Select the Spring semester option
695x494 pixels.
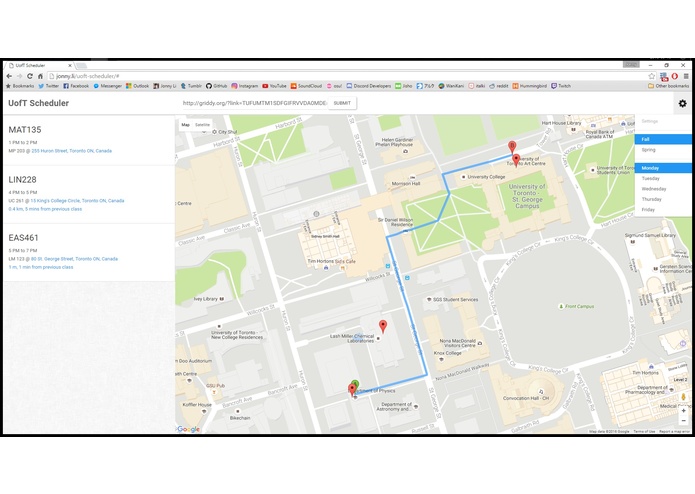(x=663, y=150)
